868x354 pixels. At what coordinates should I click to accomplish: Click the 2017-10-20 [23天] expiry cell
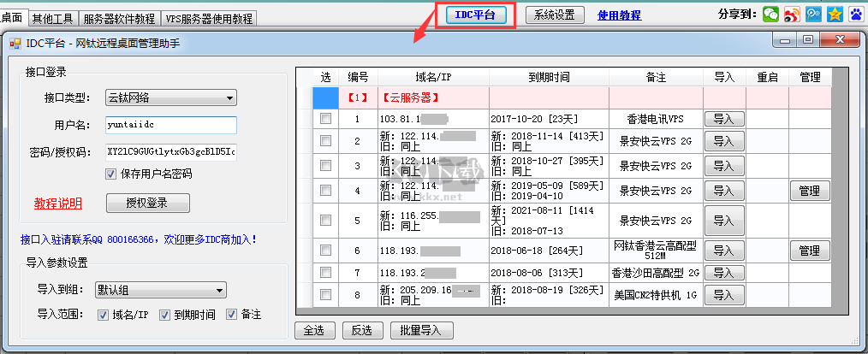[550, 118]
